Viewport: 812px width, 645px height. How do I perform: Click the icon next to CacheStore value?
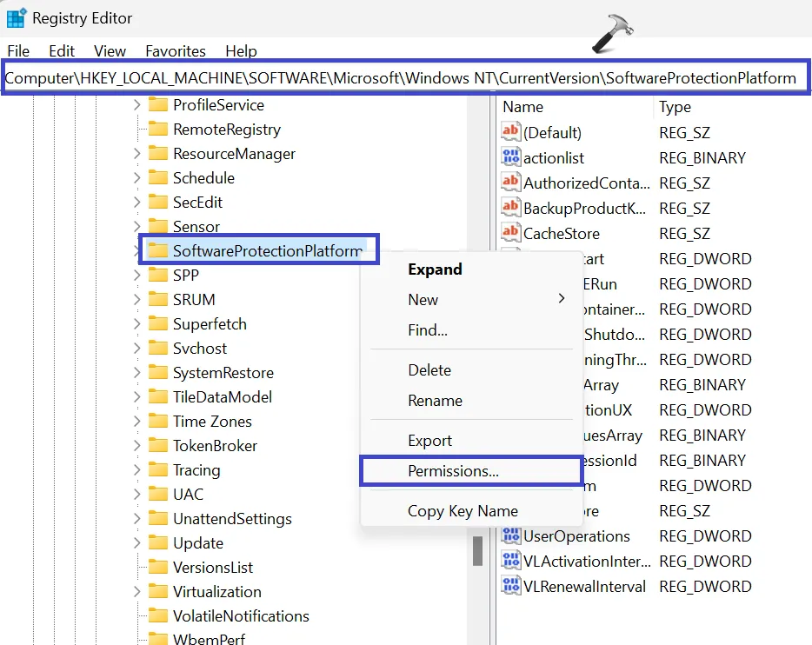point(510,233)
